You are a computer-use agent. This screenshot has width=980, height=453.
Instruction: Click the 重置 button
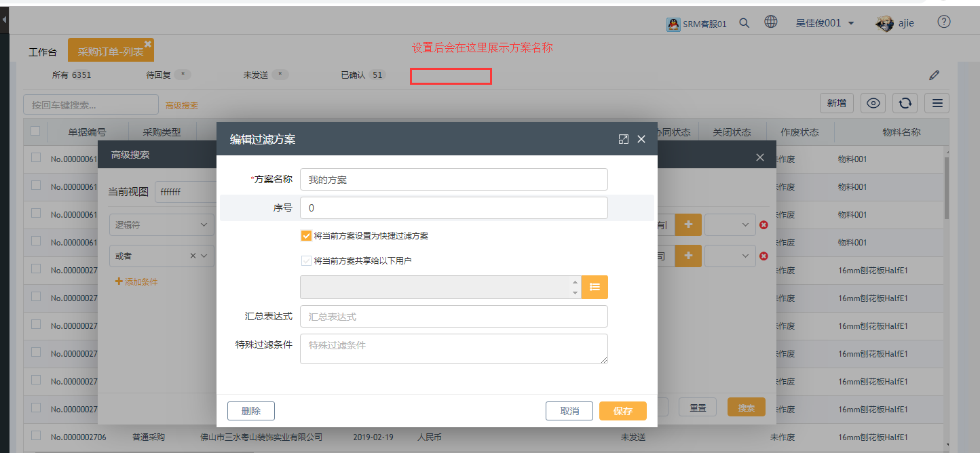click(x=698, y=408)
